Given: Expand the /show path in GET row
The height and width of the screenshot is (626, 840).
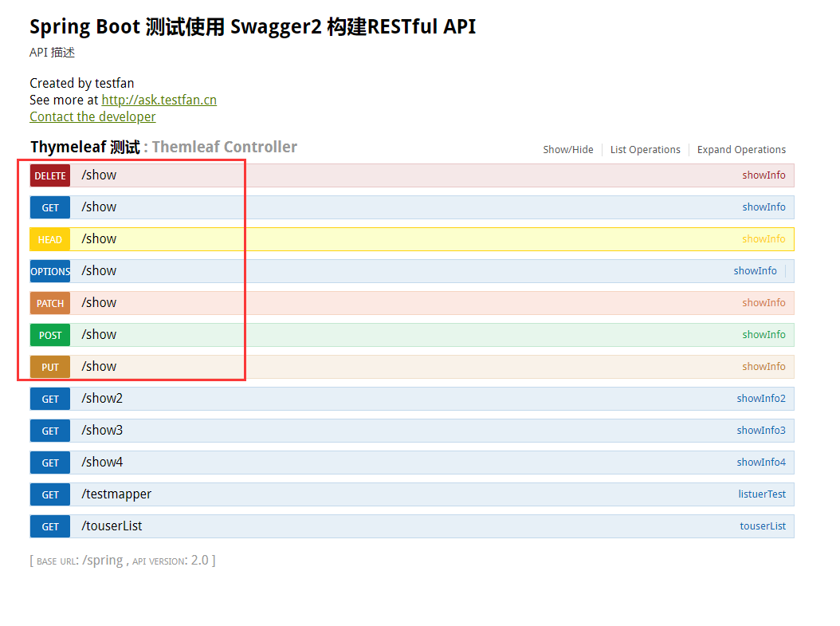Looking at the screenshot, I should click(99, 207).
